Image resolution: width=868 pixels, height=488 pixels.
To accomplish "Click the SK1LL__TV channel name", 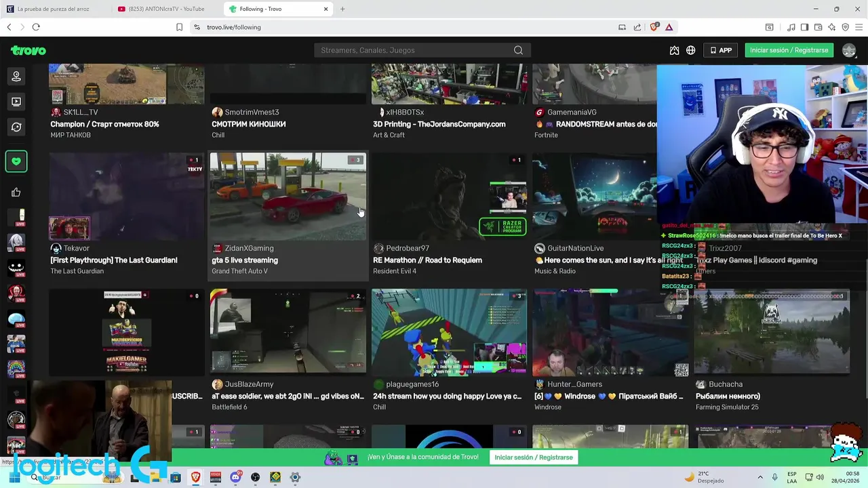I will [81, 113].
